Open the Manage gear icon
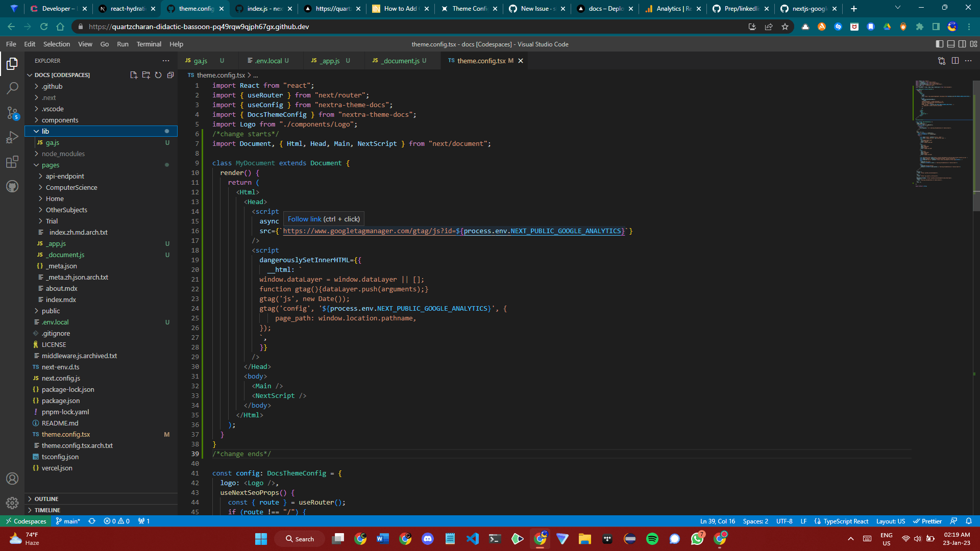980x551 pixels. [12, 503]
